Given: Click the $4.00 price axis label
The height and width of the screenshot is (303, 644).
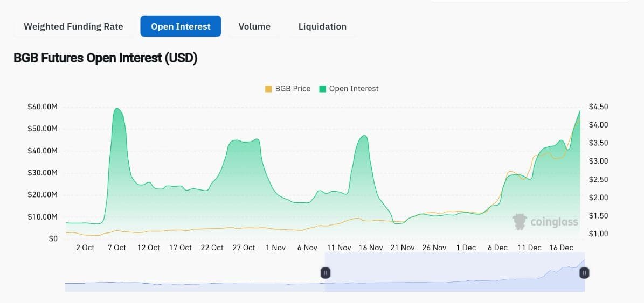Looking at the screenshot, I should pyautogui.click(x=598, y=125).
